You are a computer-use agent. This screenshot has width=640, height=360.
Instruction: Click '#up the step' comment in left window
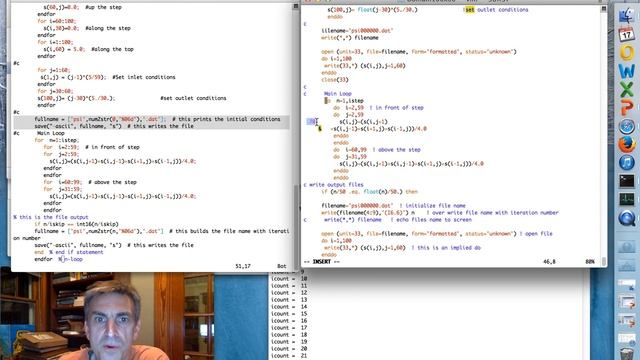103,7
